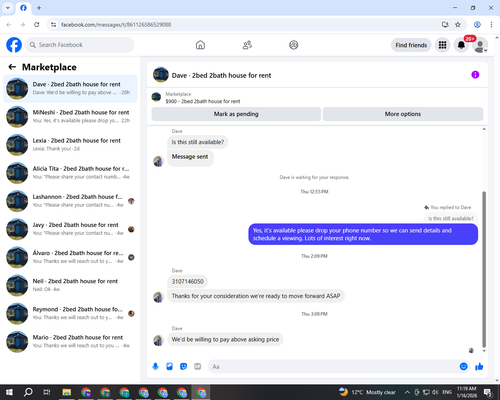Attach a photo with image icon
The width and height of the screenshot is (500, 400).
pos(169,367)
